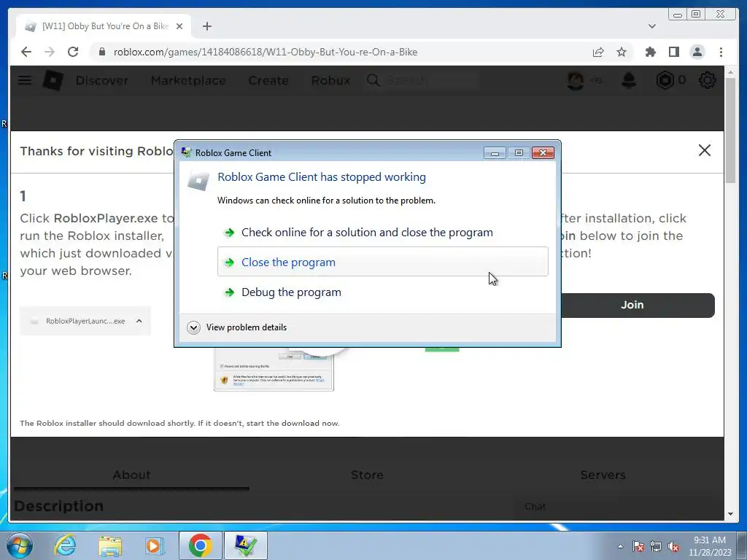This screenshot has width=747, height=560.
Task: Open the Robux menu item
Action: pos(330,80)
